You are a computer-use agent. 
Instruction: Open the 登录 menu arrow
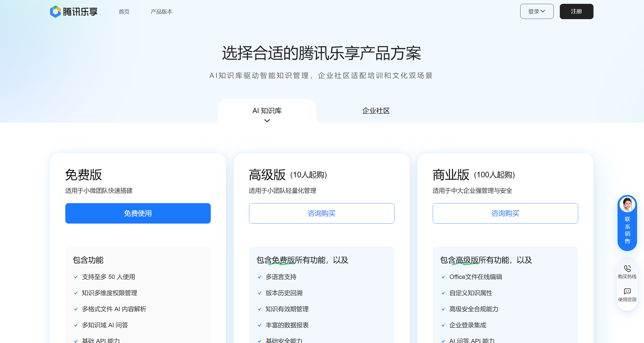pos(543,11)
